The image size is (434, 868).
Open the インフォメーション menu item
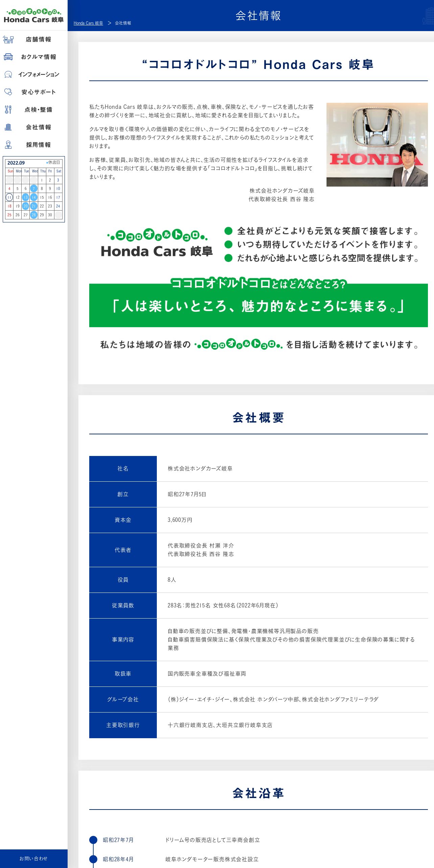[34, 74]
